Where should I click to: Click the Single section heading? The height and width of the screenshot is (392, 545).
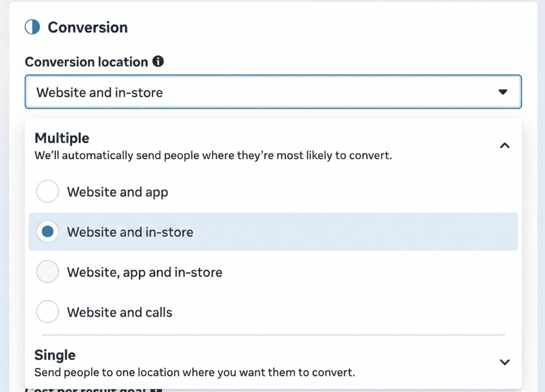[55, 355]
